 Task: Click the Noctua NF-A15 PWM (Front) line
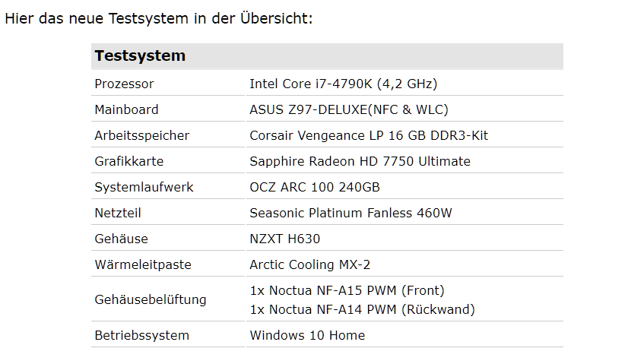pyautogui.click(x=347, y=290)
